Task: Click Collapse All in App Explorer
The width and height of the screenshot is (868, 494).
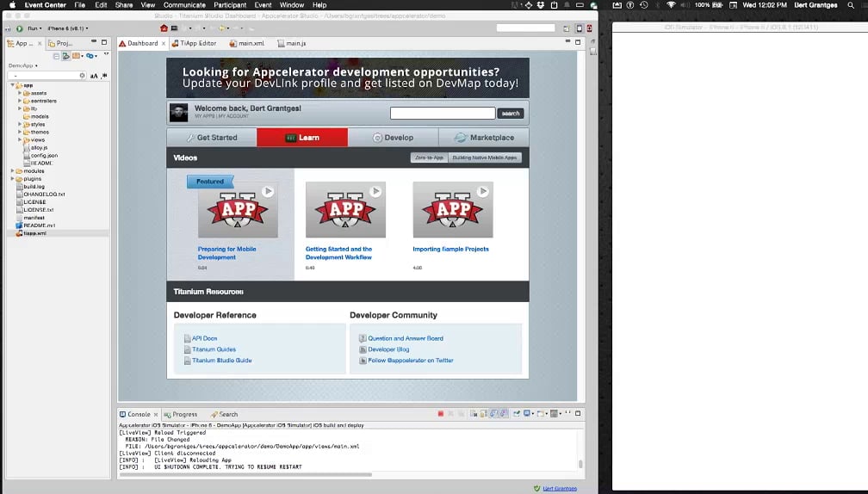Action: pyautogui.click(x=57, y=56)
